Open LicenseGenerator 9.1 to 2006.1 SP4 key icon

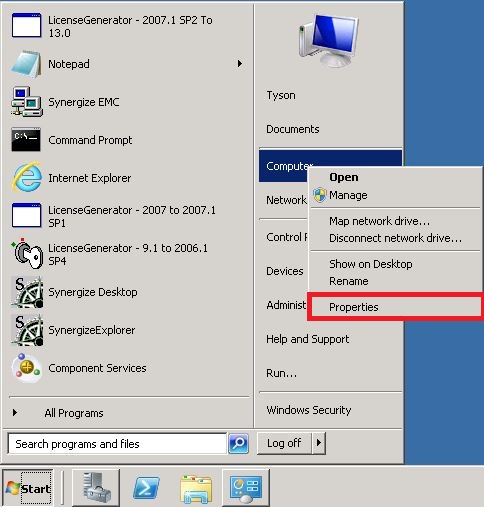27,254
